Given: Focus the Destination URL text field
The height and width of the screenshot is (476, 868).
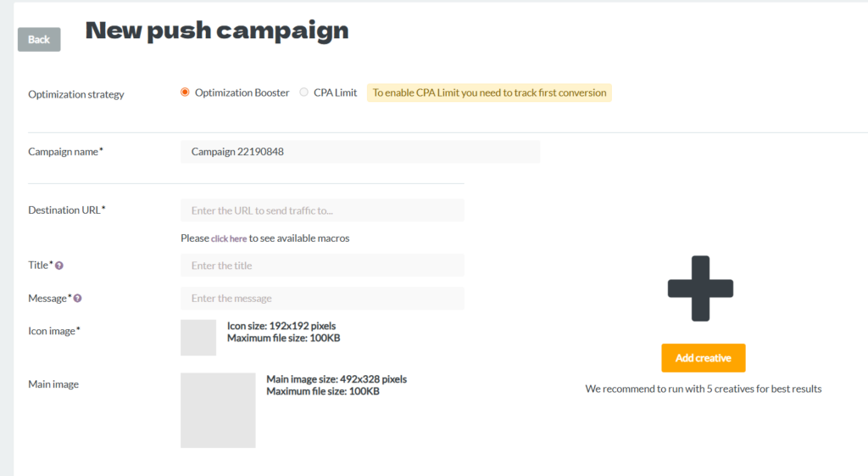Looking at the screenshot, I should (322, 210).
